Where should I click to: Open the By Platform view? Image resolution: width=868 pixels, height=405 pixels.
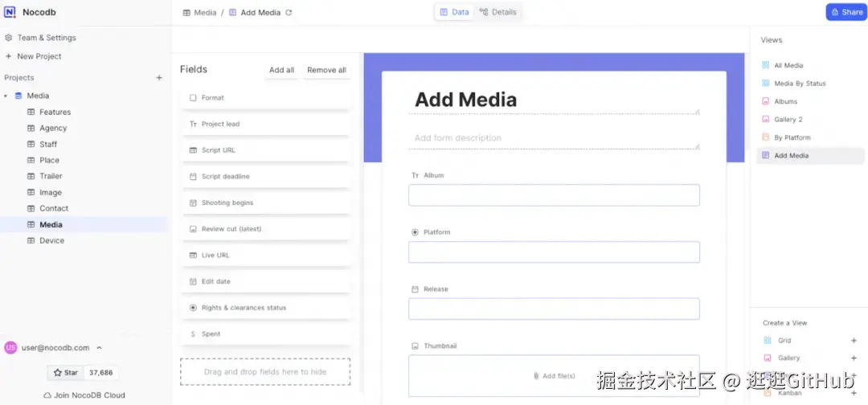pos(810,137)
